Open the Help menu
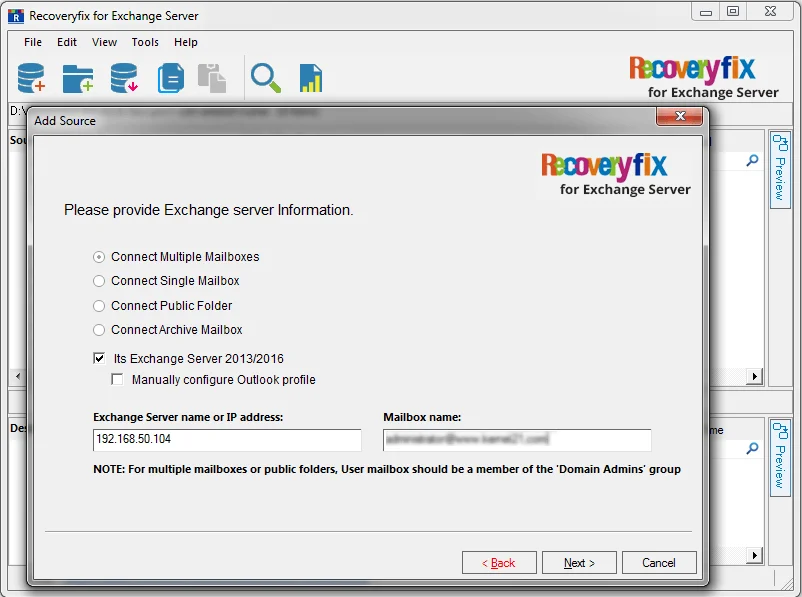The height and width of the screenshot is (597, 802). click(185, 42)
